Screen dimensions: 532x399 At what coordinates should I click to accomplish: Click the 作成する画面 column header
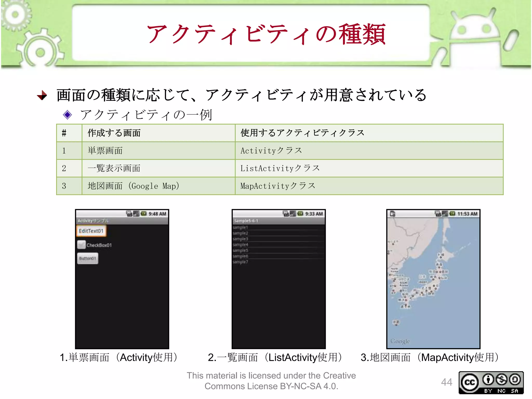[158, 133]
